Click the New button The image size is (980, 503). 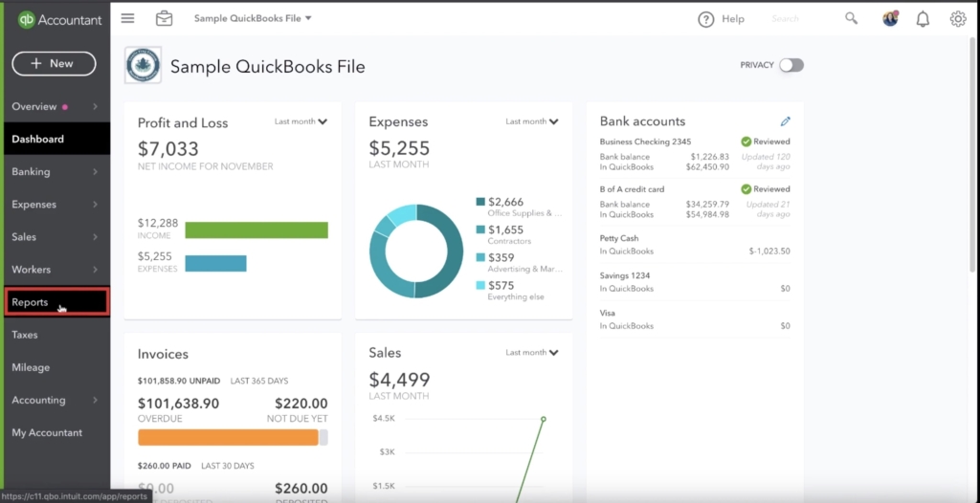tap(54, 64)
